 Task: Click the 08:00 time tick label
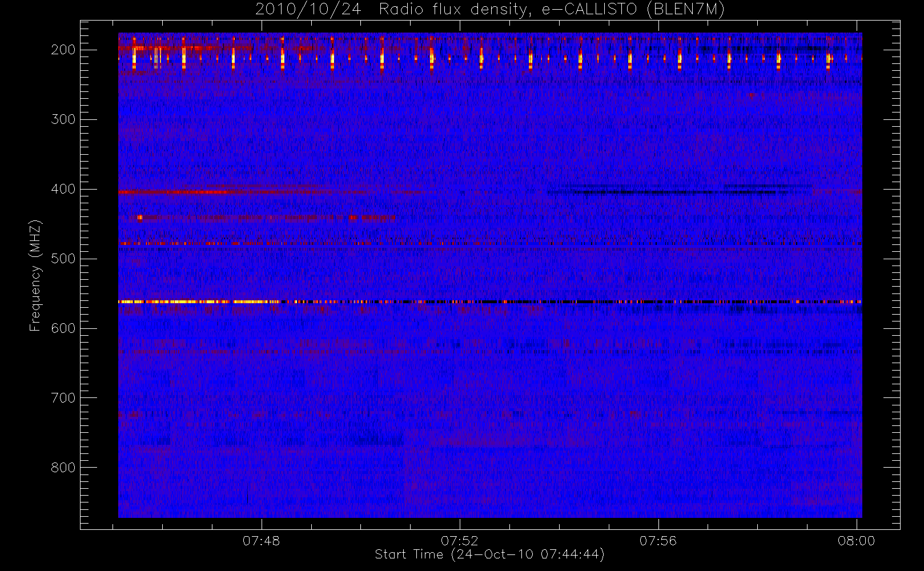point(857,541)
